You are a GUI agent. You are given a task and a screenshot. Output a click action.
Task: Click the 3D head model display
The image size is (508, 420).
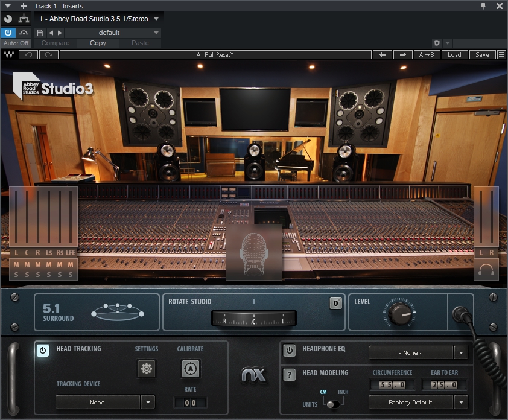pos(253,252)
